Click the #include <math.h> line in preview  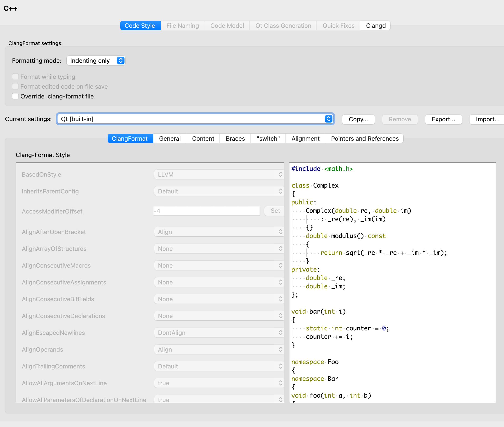(322, 169)
